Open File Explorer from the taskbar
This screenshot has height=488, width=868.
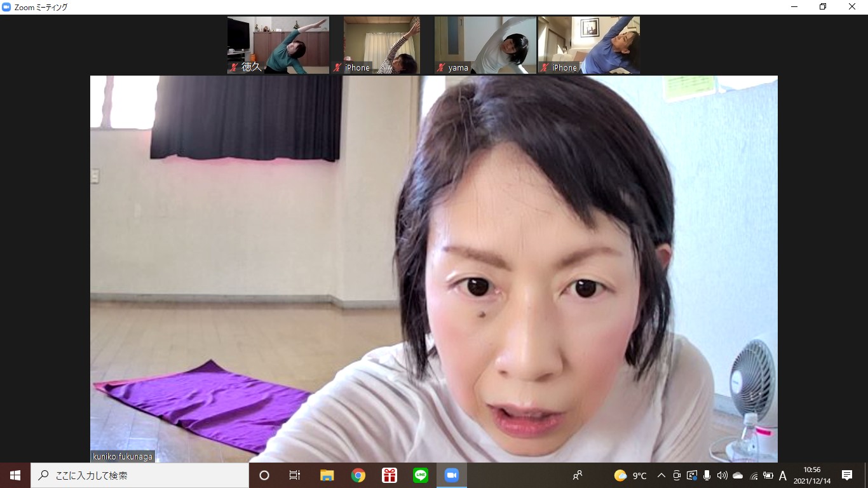(327, 475)
